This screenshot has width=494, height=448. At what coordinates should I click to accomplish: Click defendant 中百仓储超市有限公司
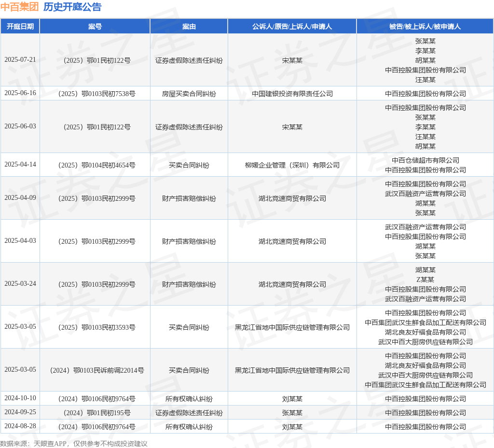425,160
